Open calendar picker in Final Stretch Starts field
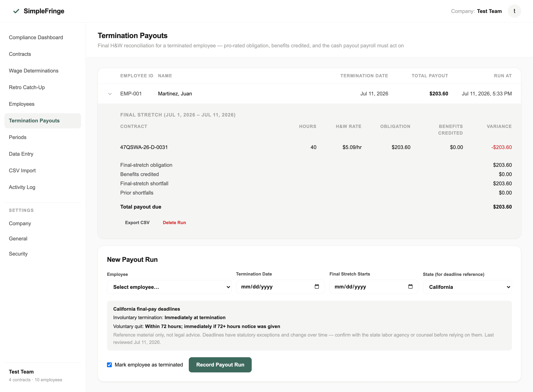 [410, 287]
